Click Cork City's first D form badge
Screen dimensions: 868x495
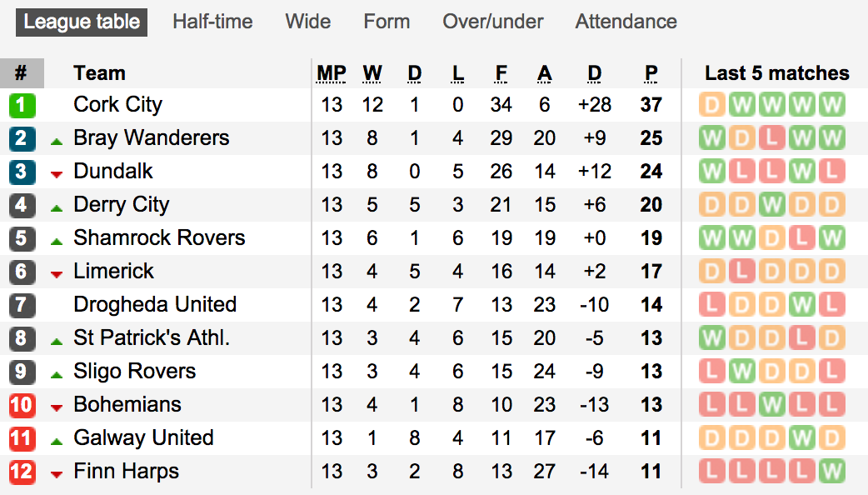pos(712,105)
